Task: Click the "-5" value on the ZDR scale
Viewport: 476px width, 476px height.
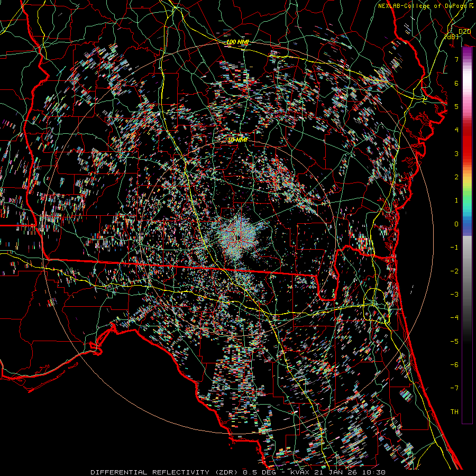Action: 454,341
